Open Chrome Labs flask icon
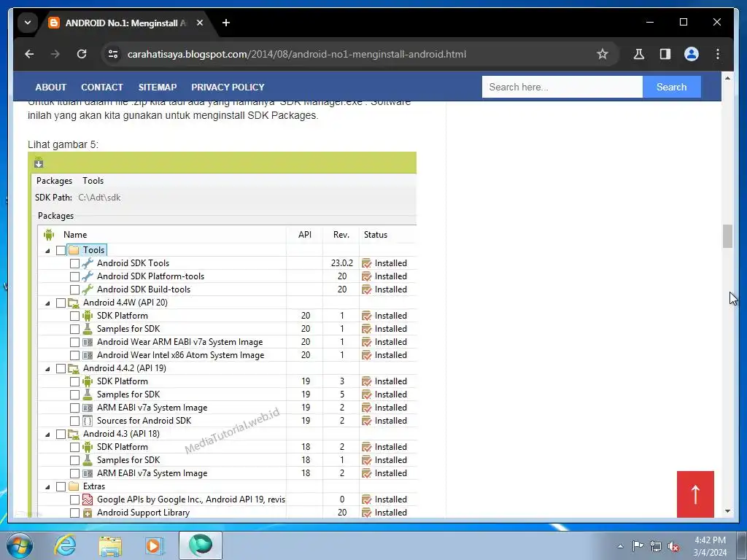 pyautogui.click(x=639, y=54)
